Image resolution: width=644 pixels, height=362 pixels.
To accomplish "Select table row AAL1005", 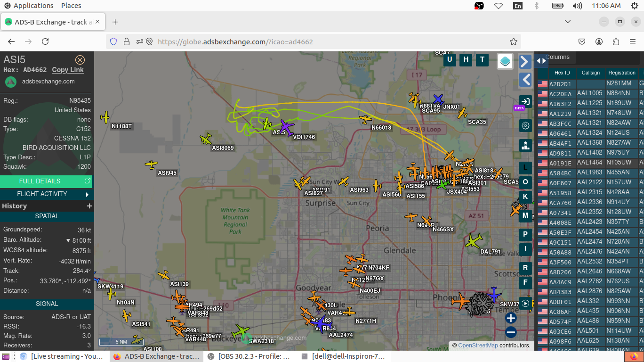I will (590, 93).
